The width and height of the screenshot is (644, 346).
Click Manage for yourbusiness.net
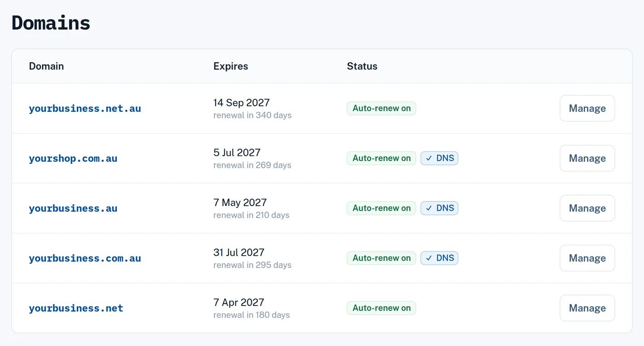click(x=587, y=308)
